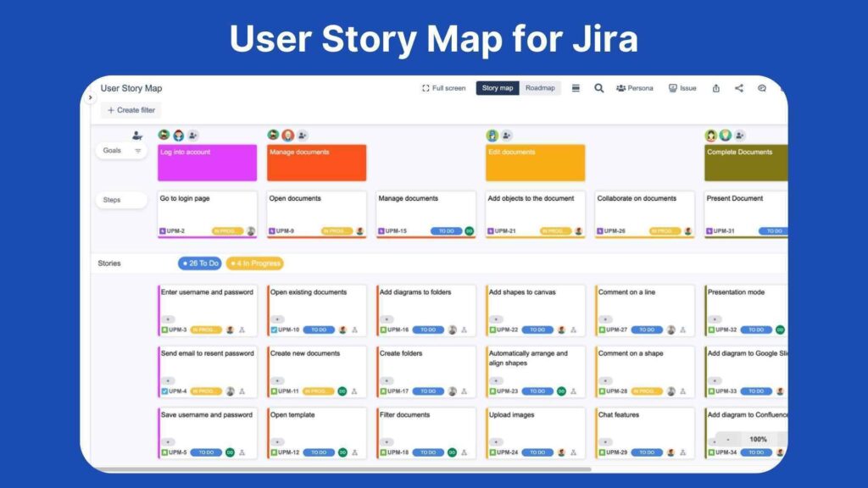Screen dimensions: 868x488
Task: Click the Create filter button
Action: (131, 109)
